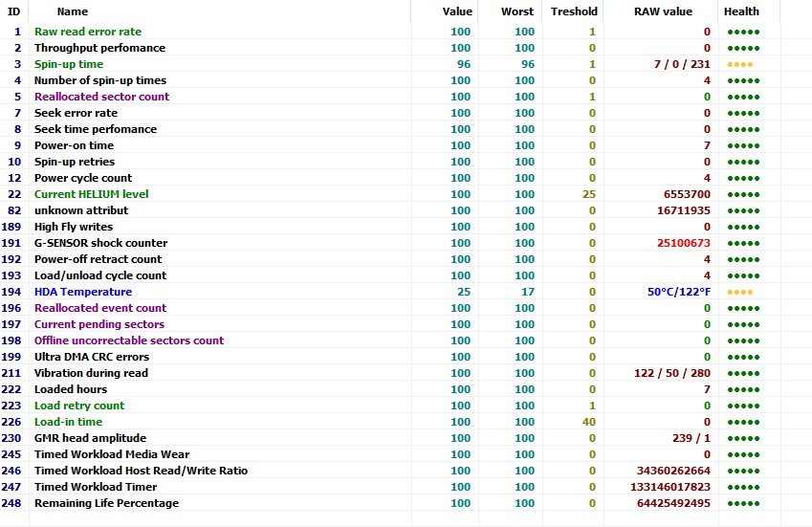Screen dimensions: 812x527
Task: Select the 50°C/122°F temperature raw value
Action: coord(679,292)
